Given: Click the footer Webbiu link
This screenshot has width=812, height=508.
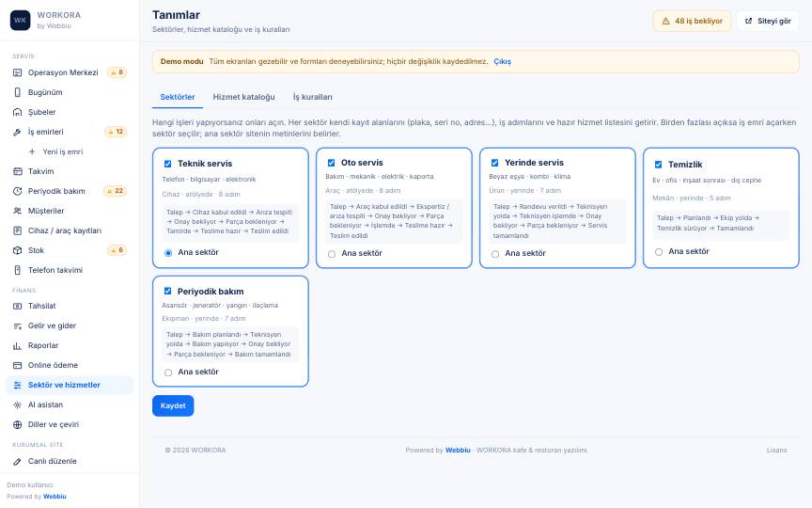Looking at the screenshot, I should (458, 450).
